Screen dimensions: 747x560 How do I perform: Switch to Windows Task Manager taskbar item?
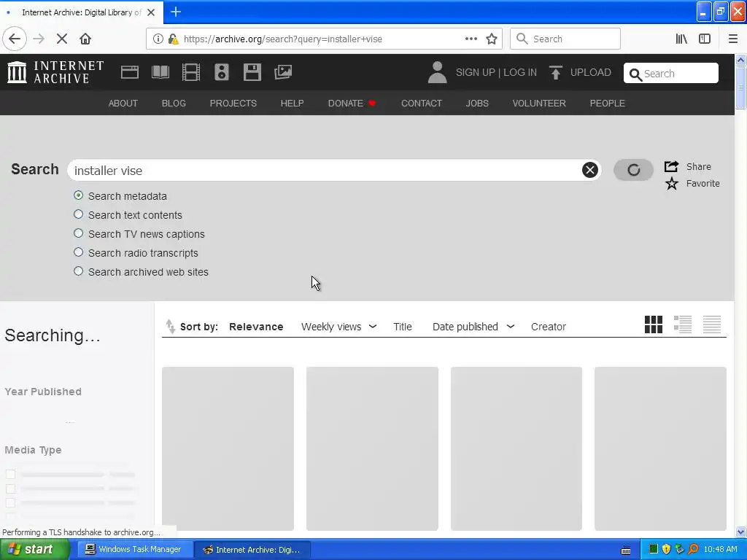tap(133, 550)
